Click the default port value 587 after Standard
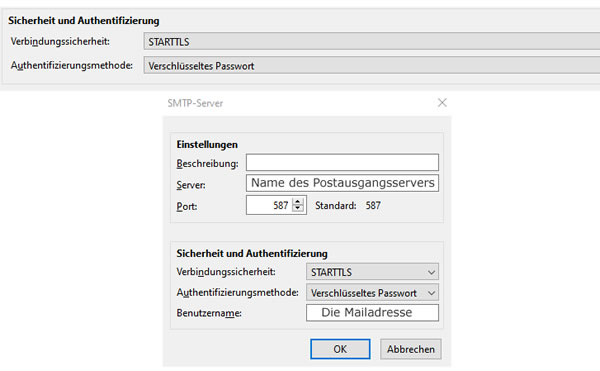 [x=373, y=206]
